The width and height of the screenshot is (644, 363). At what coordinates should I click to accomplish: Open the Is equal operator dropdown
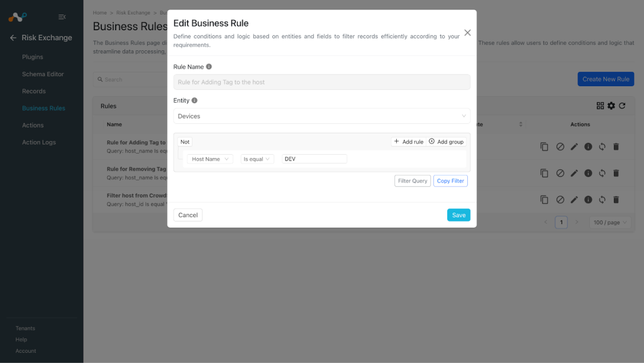[x=257, y=159]
